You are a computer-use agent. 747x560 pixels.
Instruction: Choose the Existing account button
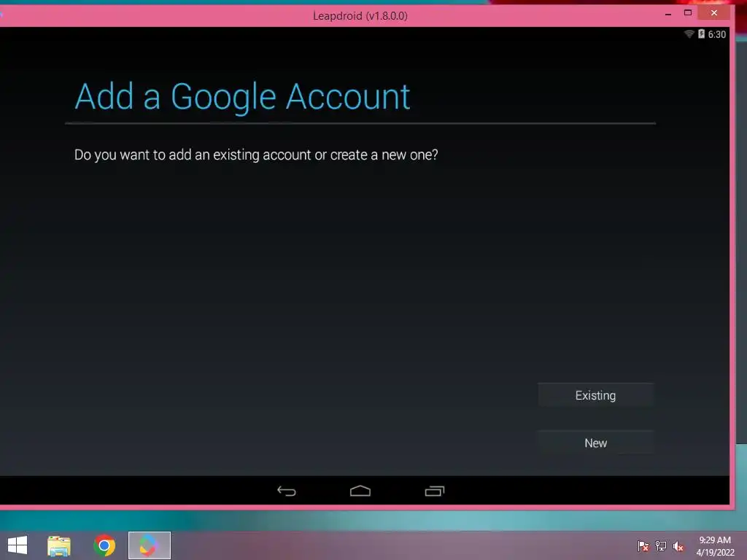pos(595,395)
